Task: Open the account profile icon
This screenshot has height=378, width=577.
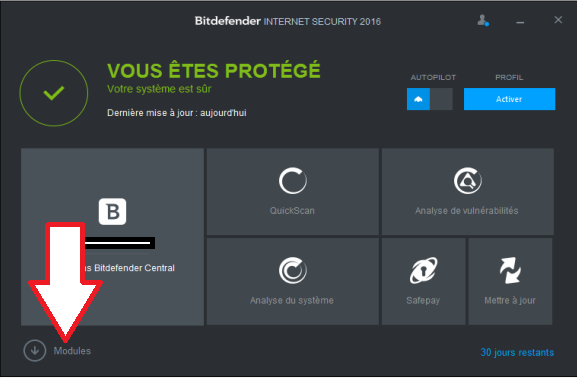Action: tap(483, 20)
